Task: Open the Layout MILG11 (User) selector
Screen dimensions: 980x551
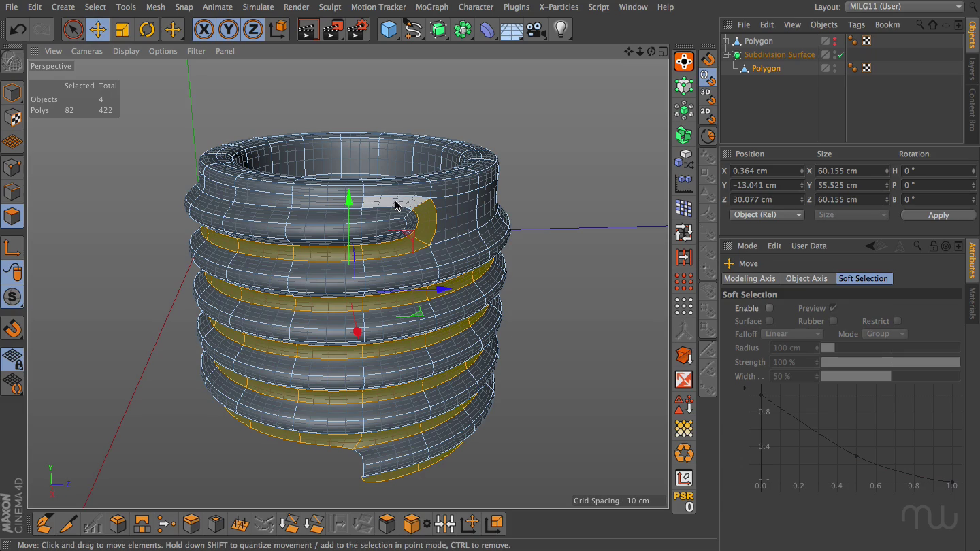Action: (x=904, y=7)
